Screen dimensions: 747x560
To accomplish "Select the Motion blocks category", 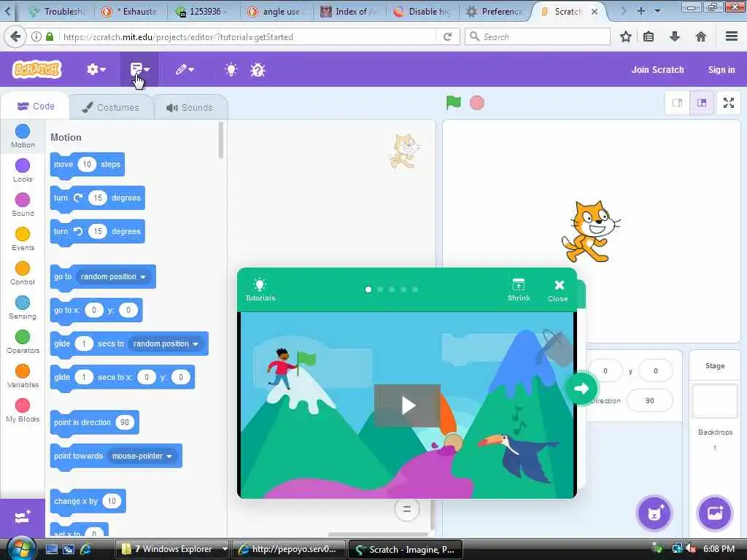I will tap(23, 136).
